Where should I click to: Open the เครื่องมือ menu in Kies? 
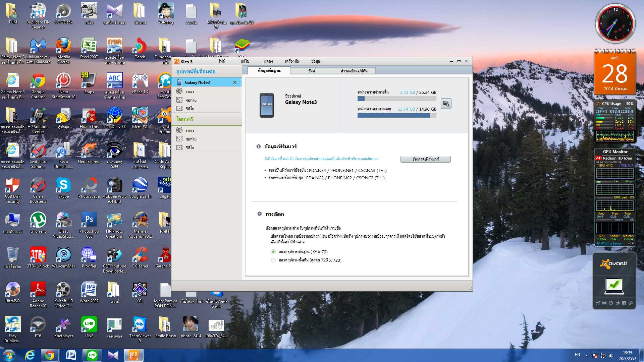coord(292,61)
